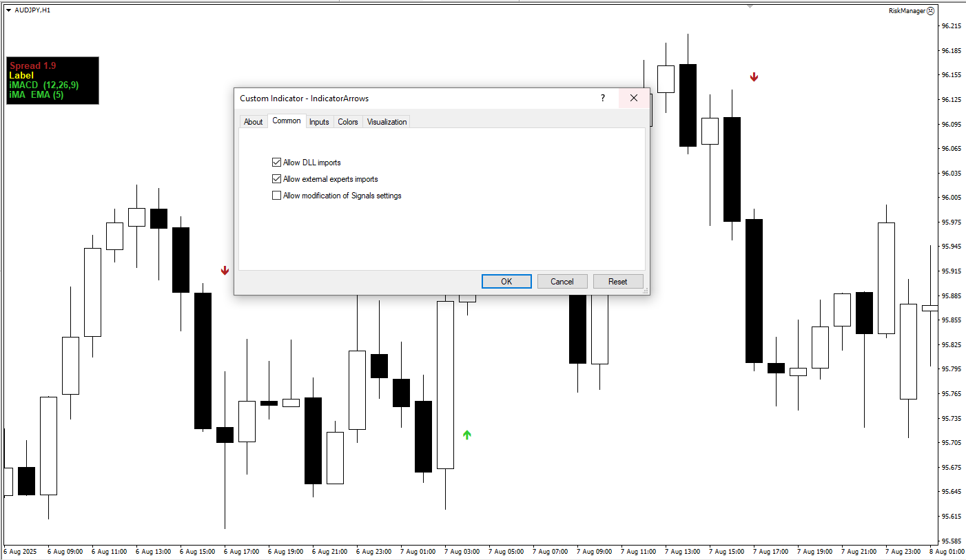Disable the Allow DLL imports checkbox

[276, 162]
